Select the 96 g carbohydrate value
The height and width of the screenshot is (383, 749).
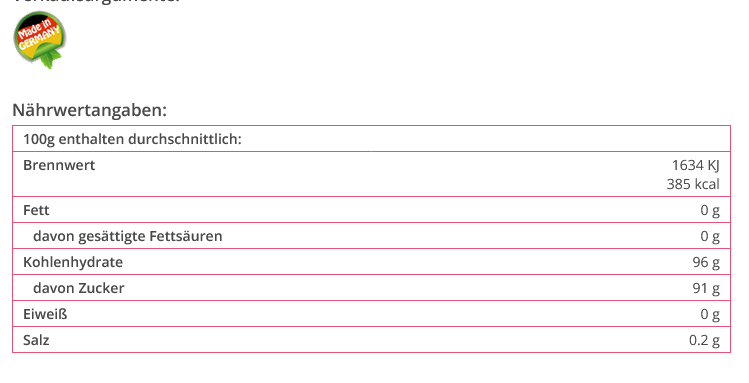(x=706, y=262)
